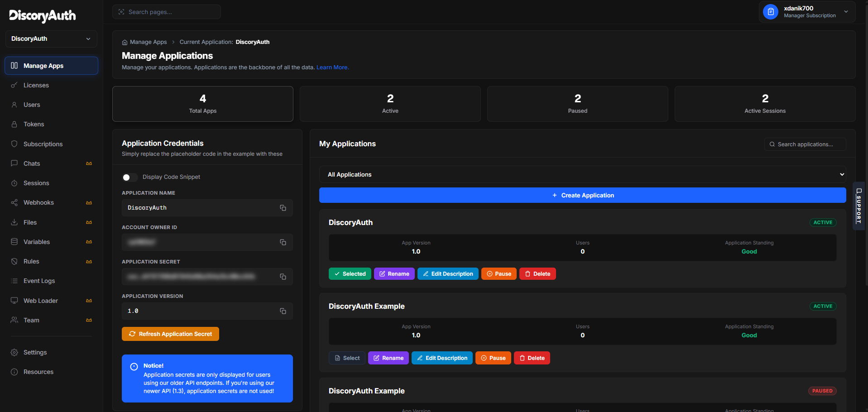Copy the Application Secret
Image resolution: width=868 pixels, height=412 pixels.
283,277
